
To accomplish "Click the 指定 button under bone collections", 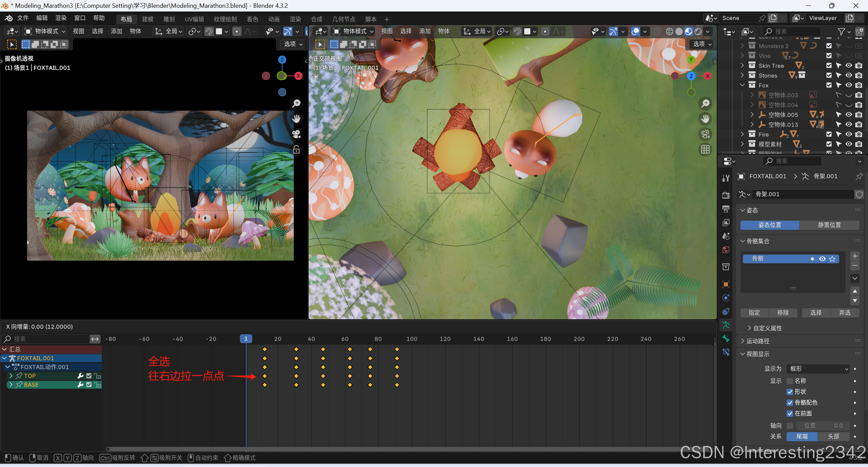I will (754, 313).
